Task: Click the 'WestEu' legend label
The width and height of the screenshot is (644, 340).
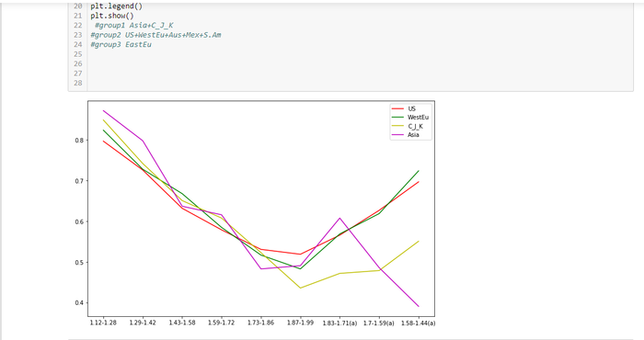Action: [418, 118]
